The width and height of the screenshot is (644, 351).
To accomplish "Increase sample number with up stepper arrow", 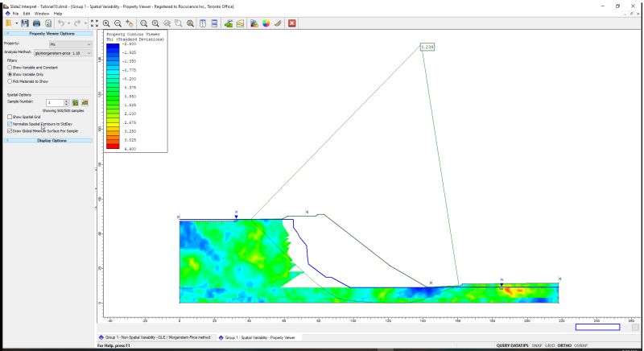I will coord(67,101).
